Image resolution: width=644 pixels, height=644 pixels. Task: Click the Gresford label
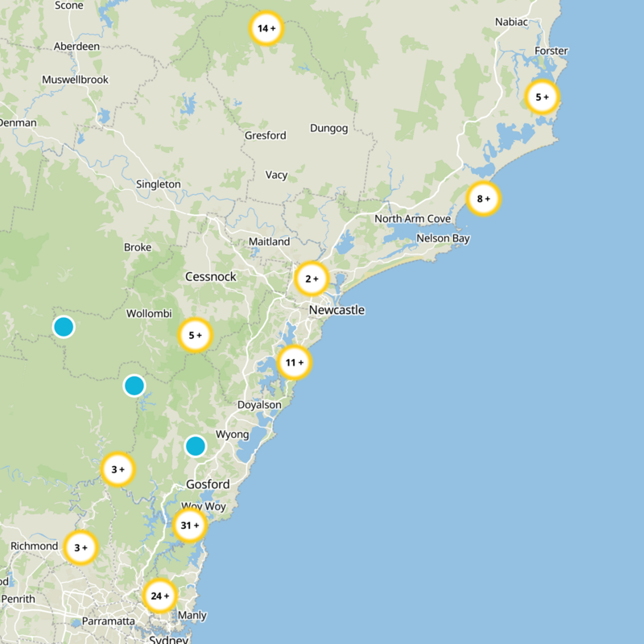point(266,135)
